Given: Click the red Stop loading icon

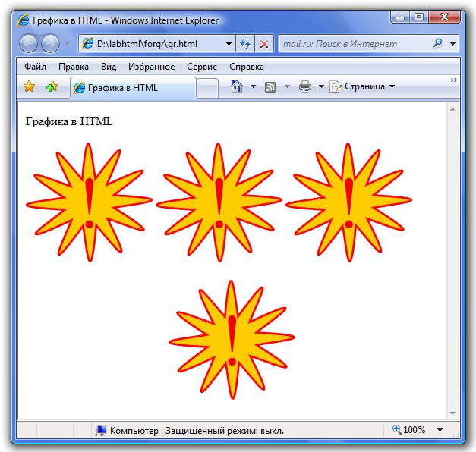Looking at the screenshot, I should pos(264,44).
